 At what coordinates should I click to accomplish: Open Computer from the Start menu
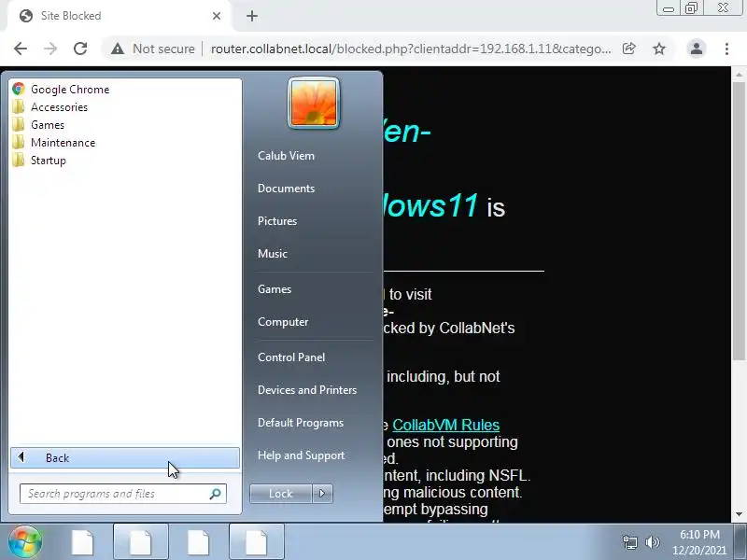283,322
